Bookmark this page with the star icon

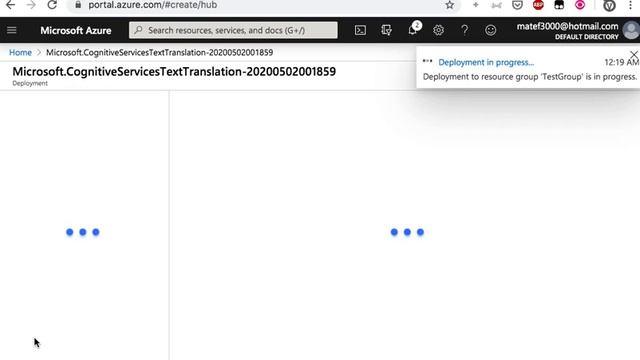point(449,5)
